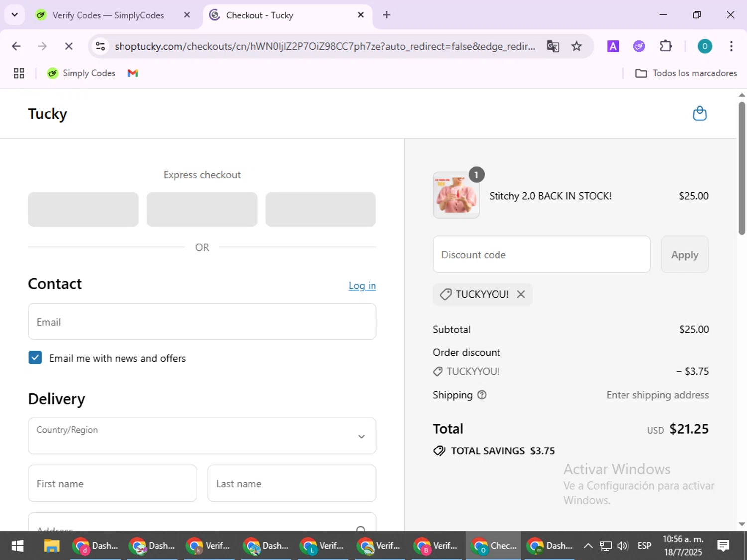The image size is (747, 560).
Task: Click the Discount code field
Action: [x=542, y=254]
